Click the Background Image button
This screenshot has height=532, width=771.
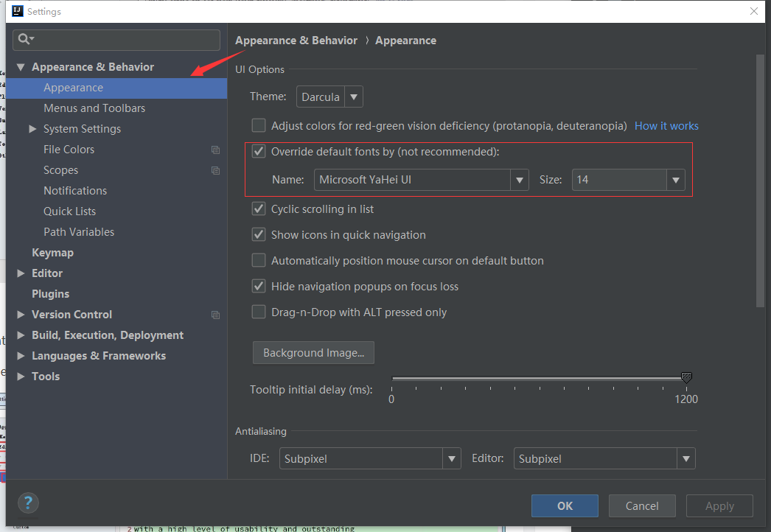313,353
